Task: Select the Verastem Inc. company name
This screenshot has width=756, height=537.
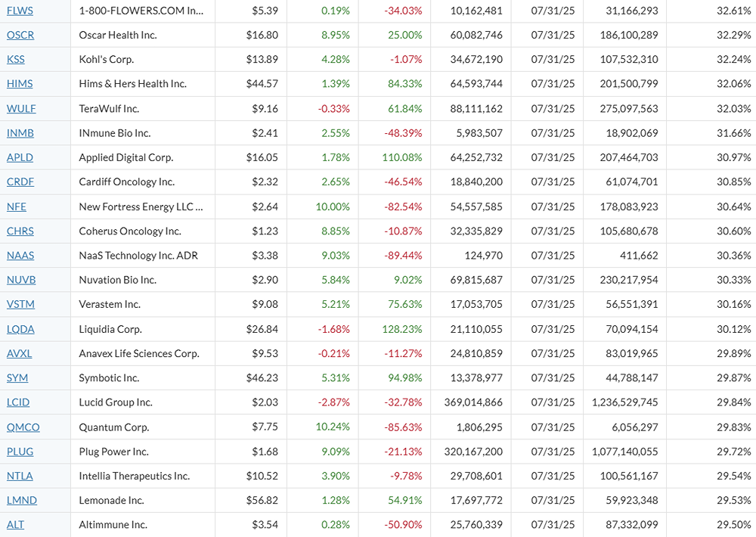Action: [110, 304]
